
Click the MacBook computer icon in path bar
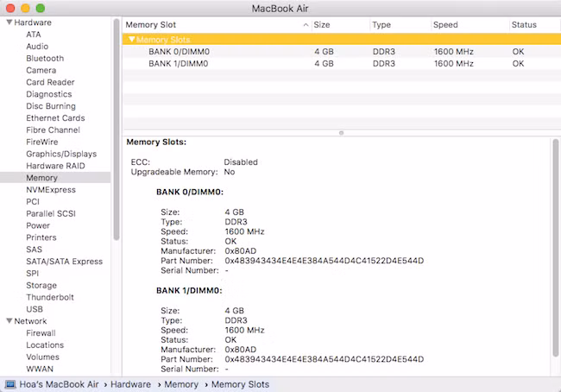(x=10, y=384)
